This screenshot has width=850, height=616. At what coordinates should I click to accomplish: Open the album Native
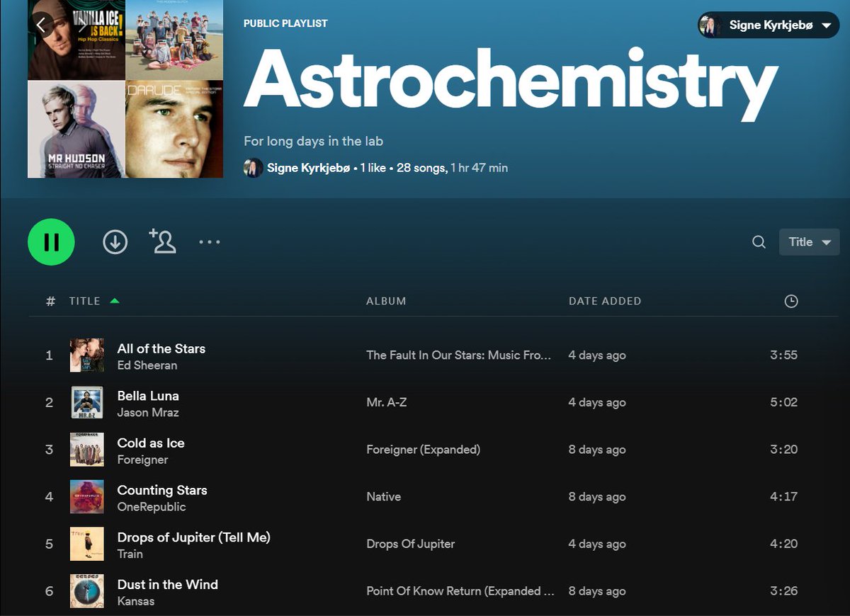[x=383, y=496]
